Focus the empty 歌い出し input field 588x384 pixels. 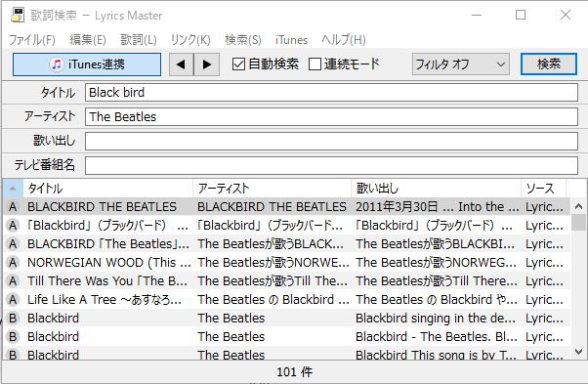331,141
